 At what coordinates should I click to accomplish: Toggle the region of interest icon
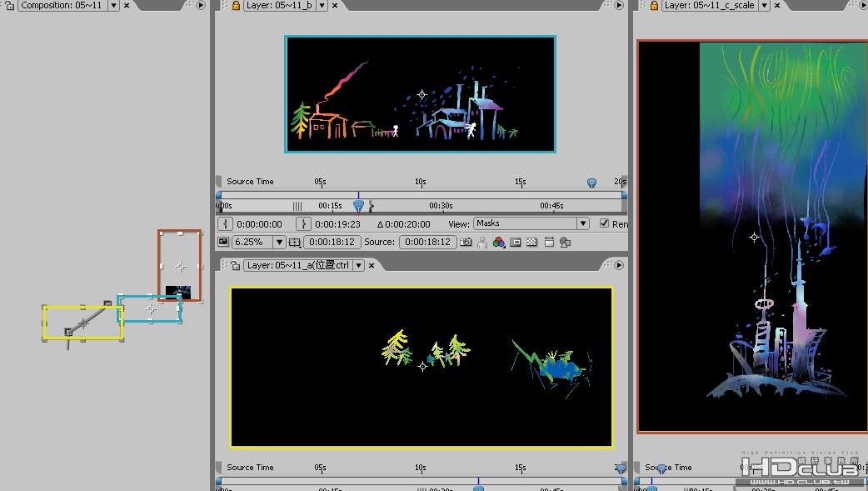(x=516, y=243)
